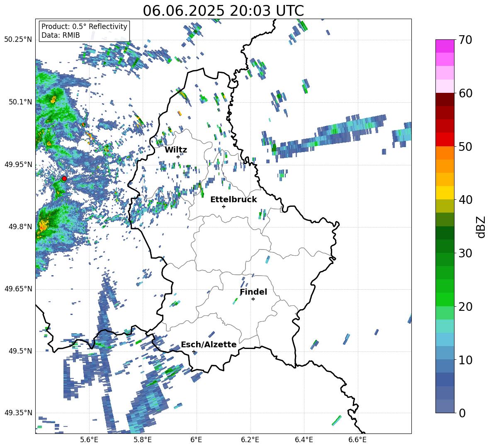
Task: Pick the dark maroon colorbar swatch below 60
Action: pyautogui.click(x=445, y=99)
